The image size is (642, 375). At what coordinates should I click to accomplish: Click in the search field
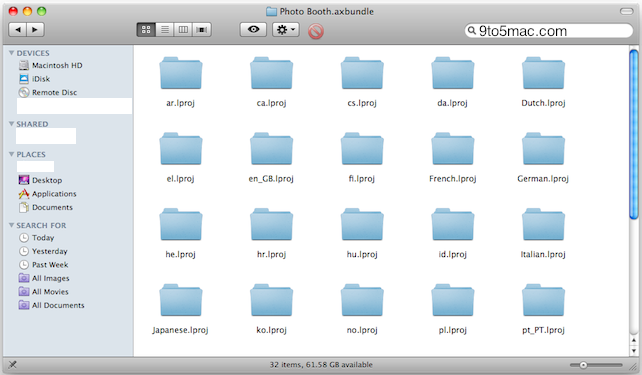549,31
